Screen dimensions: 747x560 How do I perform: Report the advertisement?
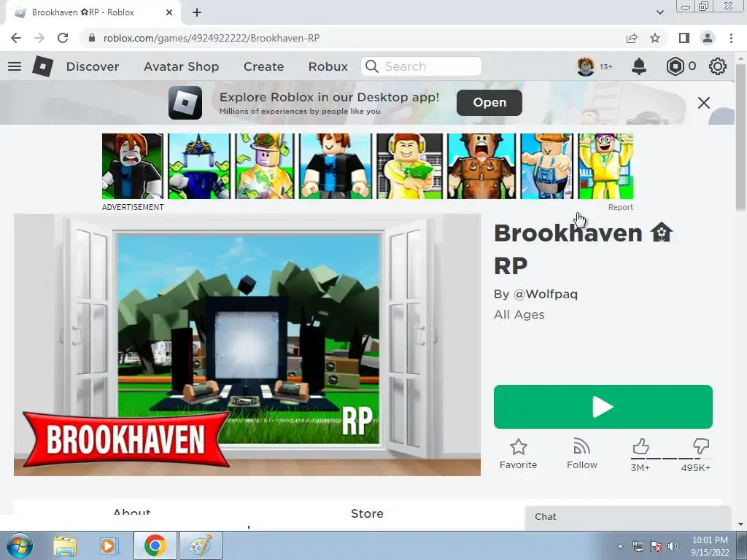coord(620,207)
